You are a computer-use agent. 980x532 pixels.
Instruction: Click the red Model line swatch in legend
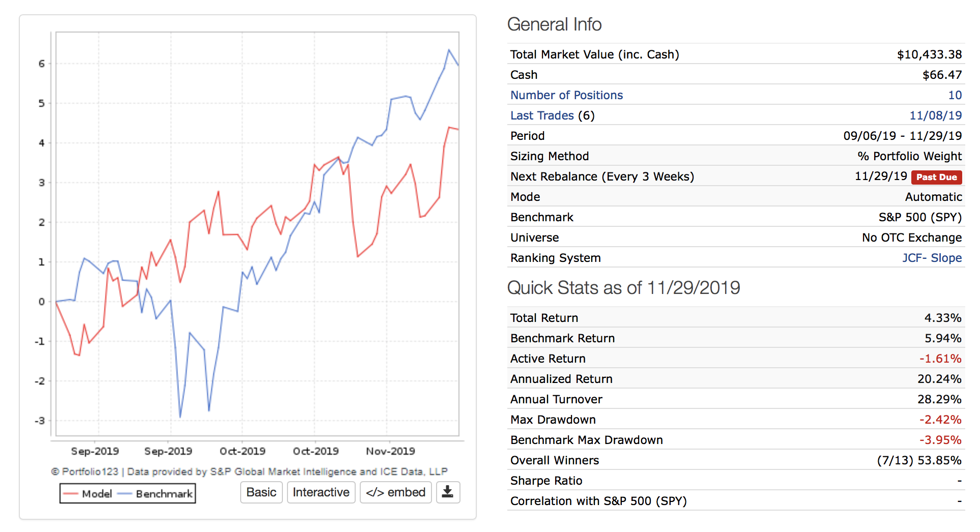pos(70,494)
